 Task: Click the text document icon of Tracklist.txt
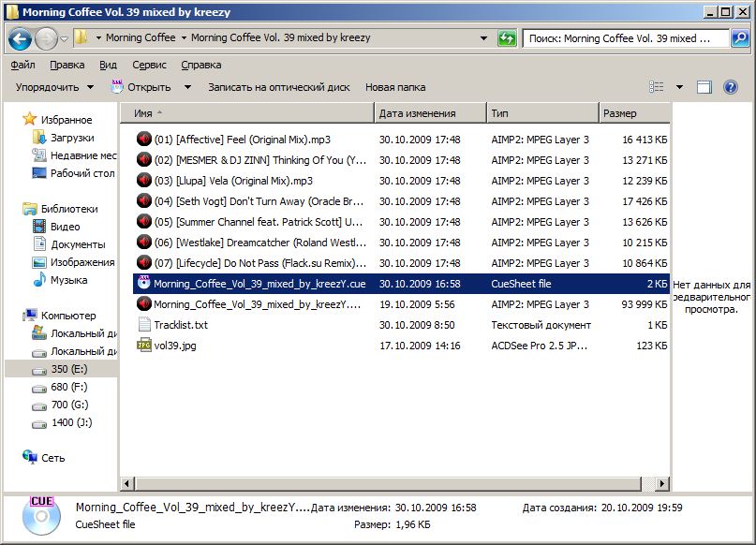tap(143, 324)
